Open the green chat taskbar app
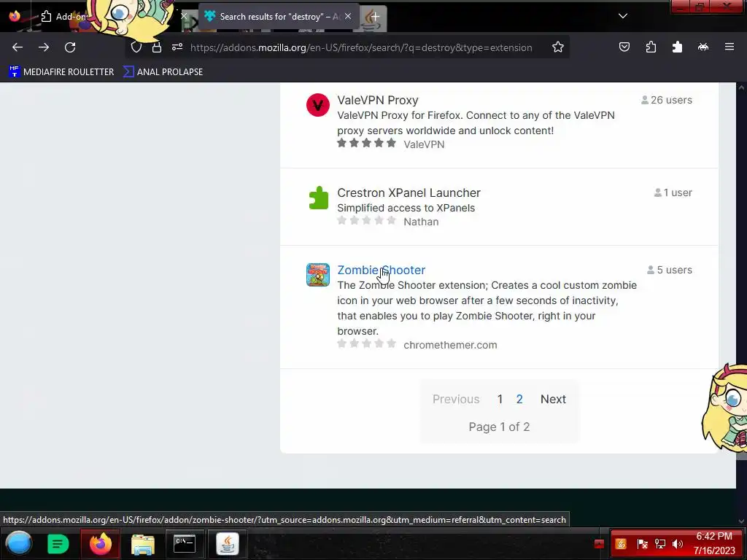Image resolution: width=747 pixels, height=560 pixels. pos(58,544)
